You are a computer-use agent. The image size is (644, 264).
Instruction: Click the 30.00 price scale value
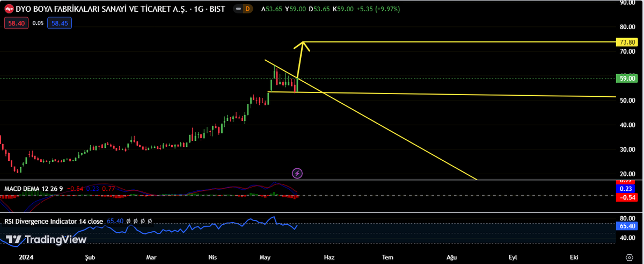tap(628, 149)
